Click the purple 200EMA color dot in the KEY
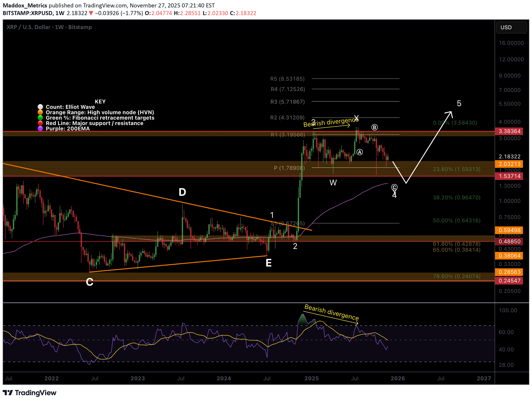532x401 pixels. click(40, 128)
